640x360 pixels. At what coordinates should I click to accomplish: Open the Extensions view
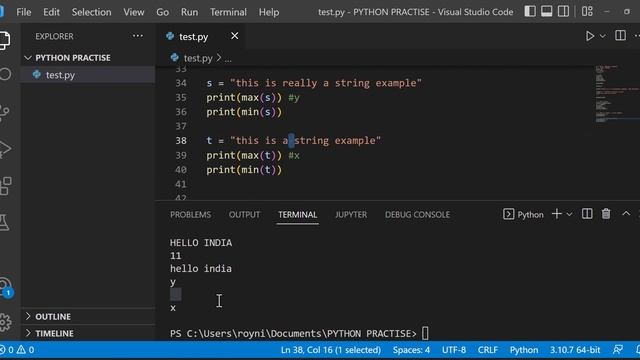click(5, 186)
